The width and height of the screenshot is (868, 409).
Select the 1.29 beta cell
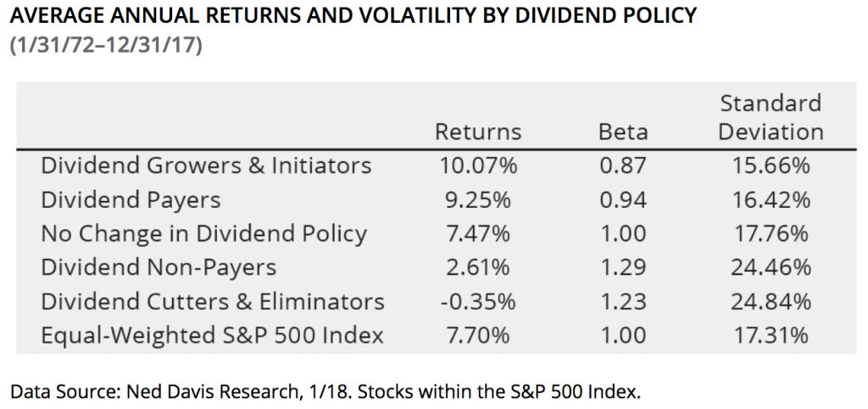tap(623, 267)
